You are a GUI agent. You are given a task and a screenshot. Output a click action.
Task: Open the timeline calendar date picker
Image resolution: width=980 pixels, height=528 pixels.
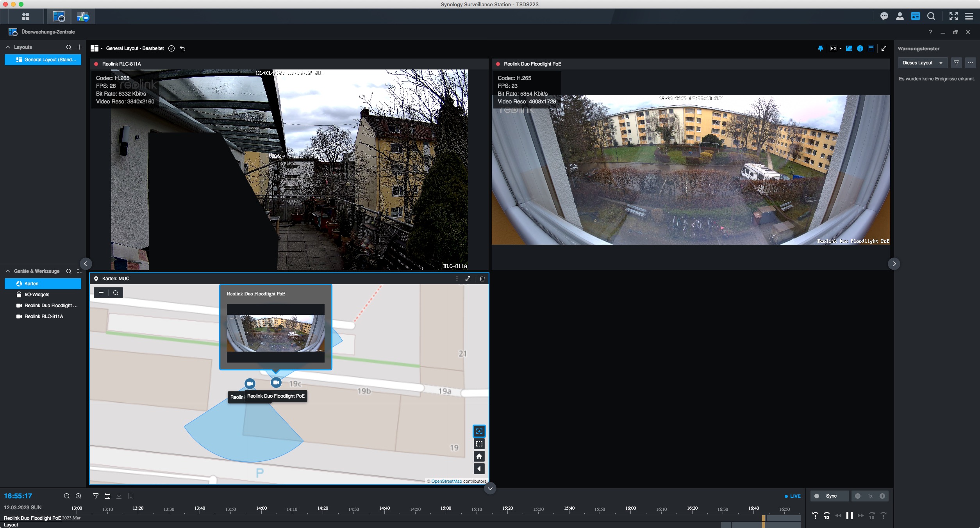pos(107,496)
